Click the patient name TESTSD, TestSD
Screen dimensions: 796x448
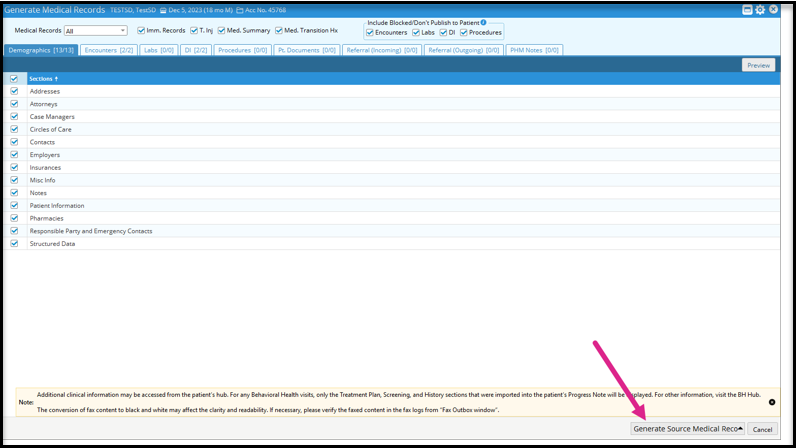(x=133, y=10)
